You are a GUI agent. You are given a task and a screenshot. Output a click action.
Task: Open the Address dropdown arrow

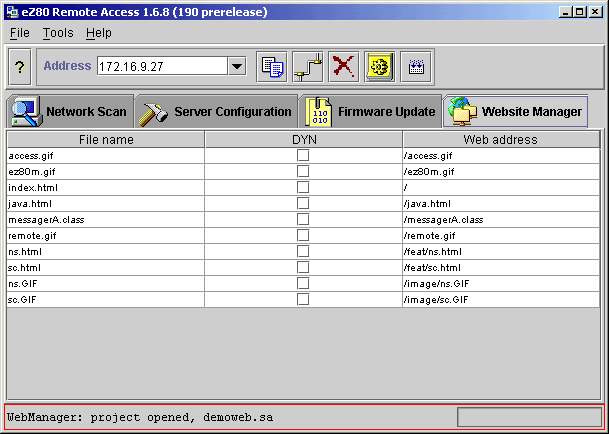(x=237, y=66)
